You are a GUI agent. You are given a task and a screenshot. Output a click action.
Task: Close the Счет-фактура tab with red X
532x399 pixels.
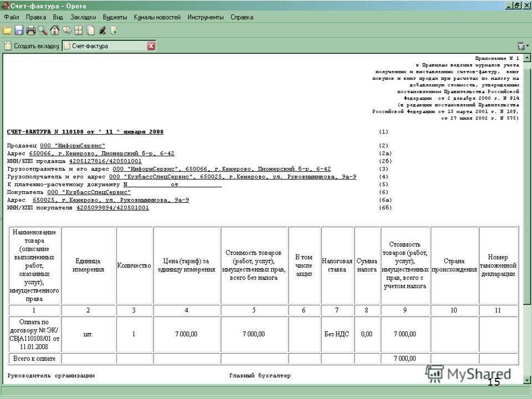[151, 46]
